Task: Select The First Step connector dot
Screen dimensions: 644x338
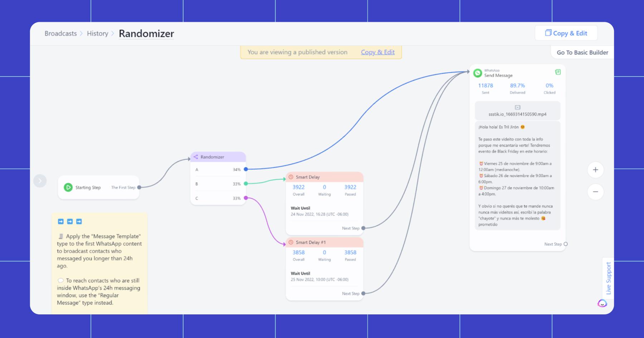Action: [x=139, y=187]
